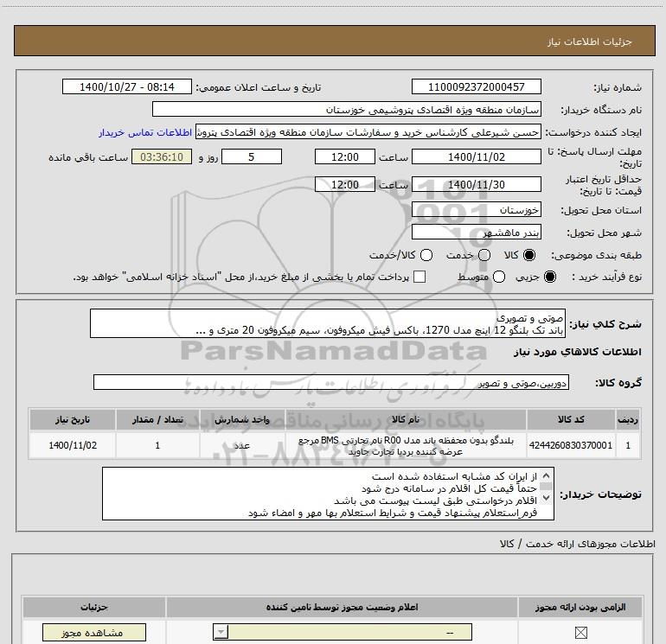
Task: Select the کالا radio button
Action: pos(529,255)
